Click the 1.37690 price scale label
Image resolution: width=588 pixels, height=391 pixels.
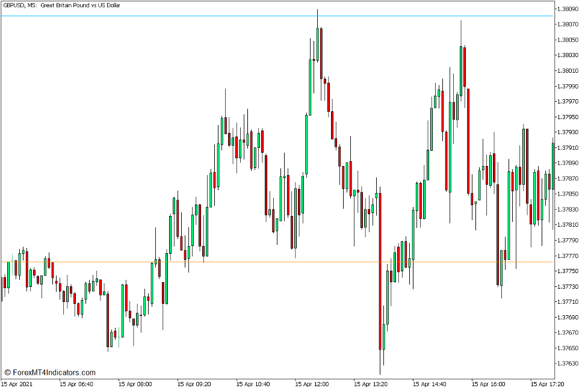pyautogui.click(x=569, y=317)
